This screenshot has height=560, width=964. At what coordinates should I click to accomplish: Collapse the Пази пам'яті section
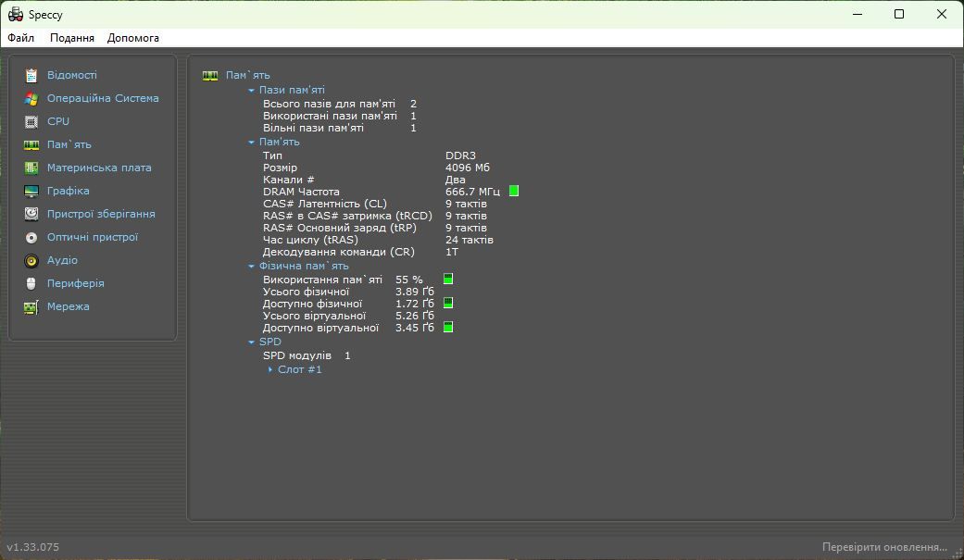(251, 91)
